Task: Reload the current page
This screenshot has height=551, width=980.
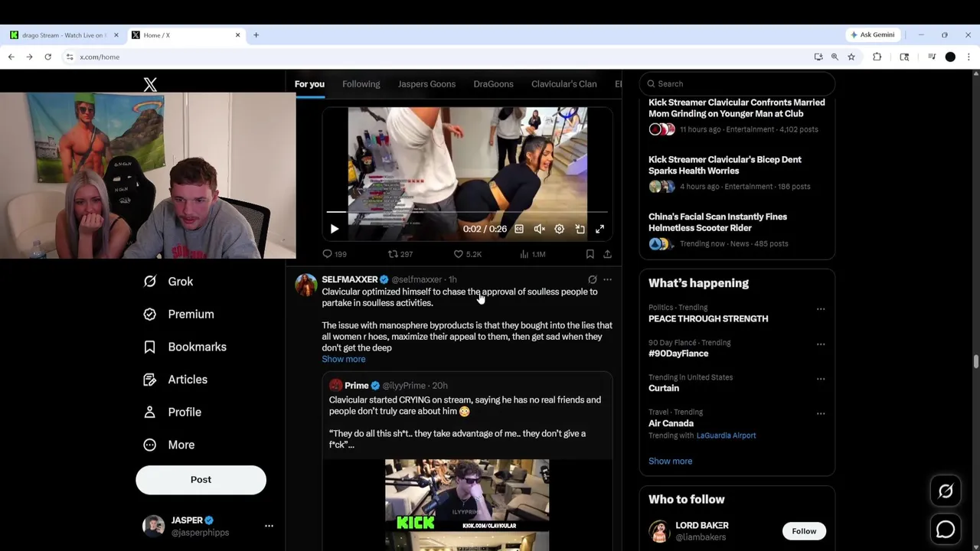Action: point(47,57)
